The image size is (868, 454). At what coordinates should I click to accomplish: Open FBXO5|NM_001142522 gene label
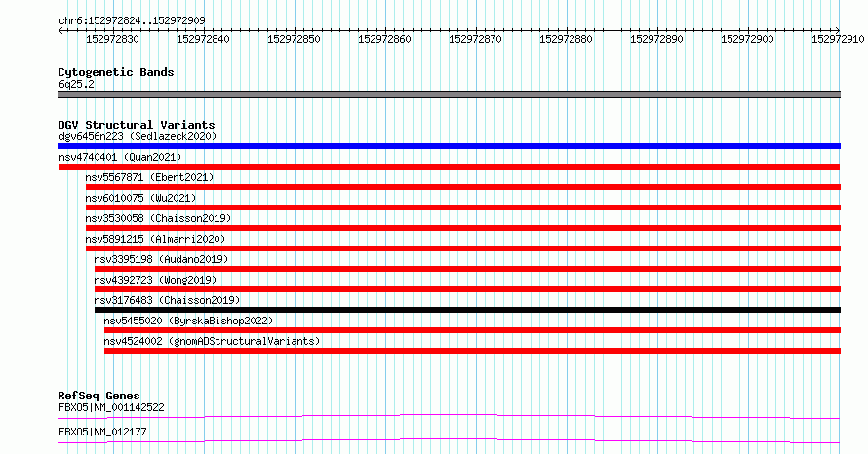click(111, 407)
